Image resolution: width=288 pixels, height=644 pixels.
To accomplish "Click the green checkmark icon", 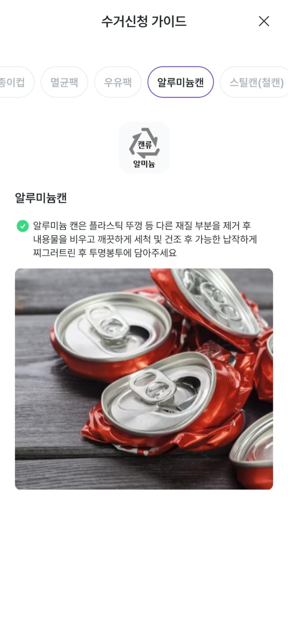I will tap(22, 226).
